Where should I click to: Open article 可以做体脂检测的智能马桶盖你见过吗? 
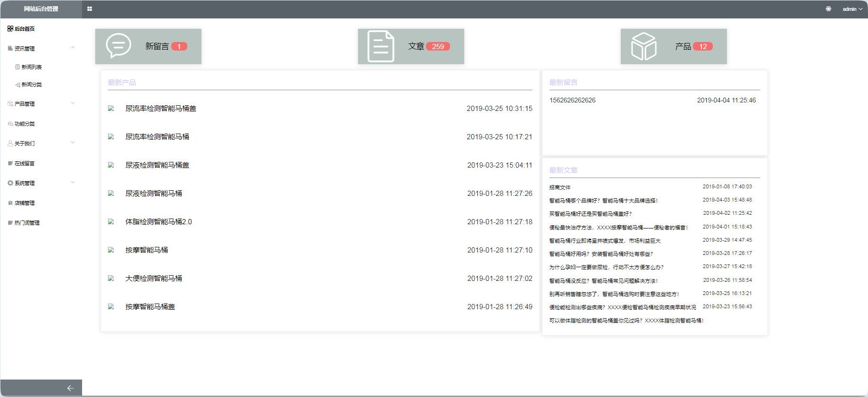pos(626,321)
